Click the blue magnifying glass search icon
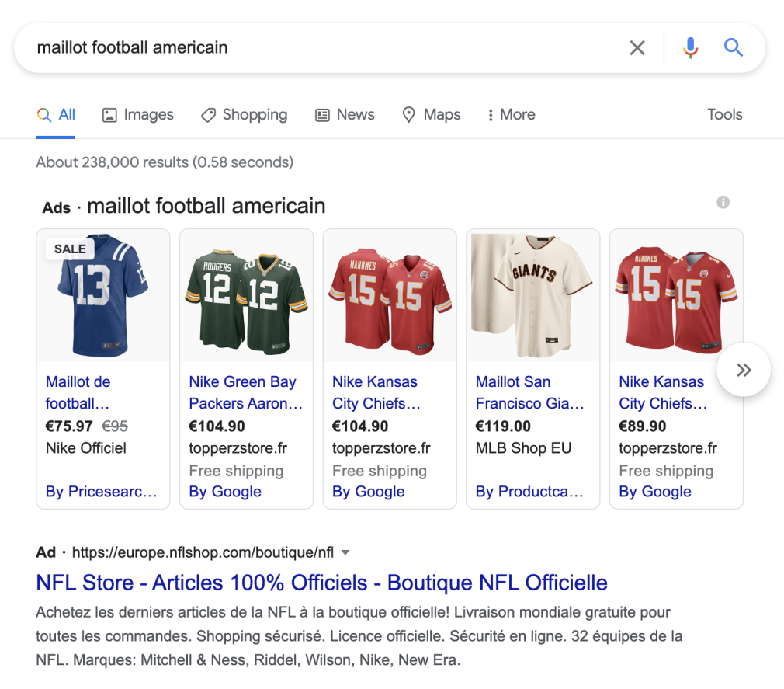Screen dimensions: 784x689 734,48
